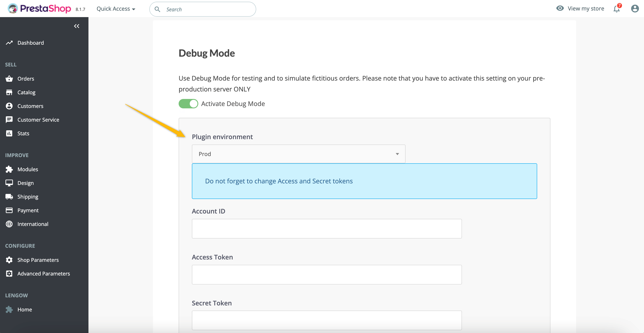Expand the Quick Access menu
The image size is (644, 333).
(116, 9)
